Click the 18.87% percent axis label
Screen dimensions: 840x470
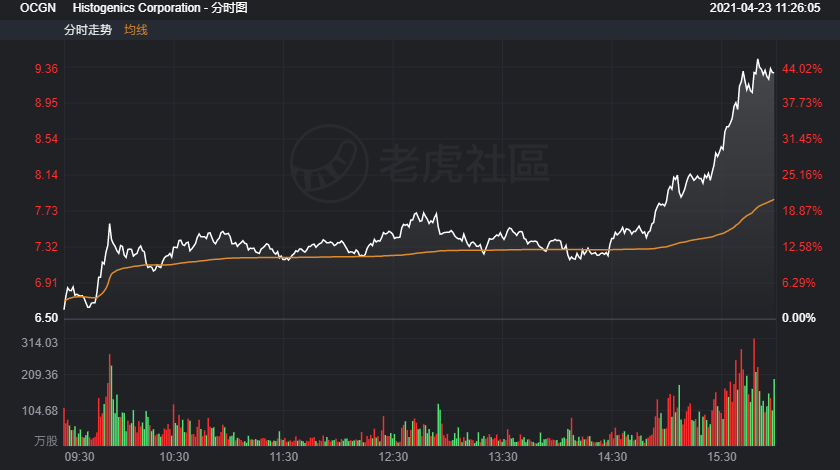[x=802, y=211]
